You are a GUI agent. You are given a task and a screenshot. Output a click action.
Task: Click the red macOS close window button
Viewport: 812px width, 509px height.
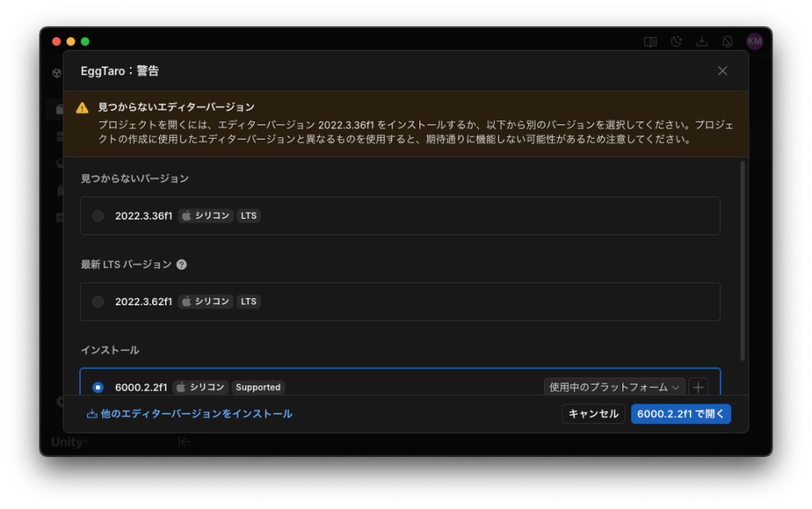point(56,41)
